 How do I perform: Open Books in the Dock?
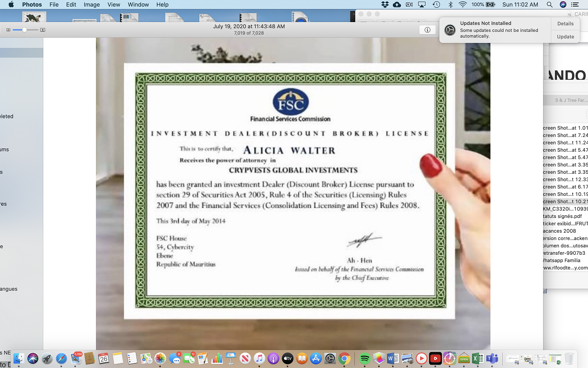point(302,359)
